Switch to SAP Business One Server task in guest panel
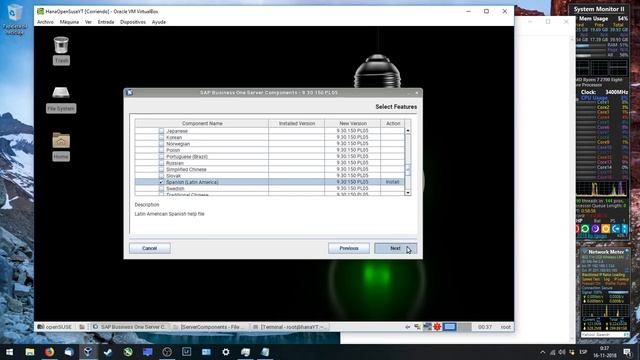 click(x=129, y=327)
